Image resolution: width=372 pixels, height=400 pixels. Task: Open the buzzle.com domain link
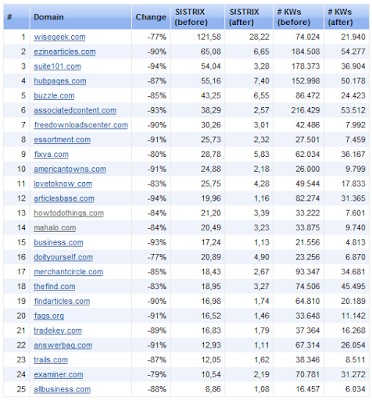coord(54,96)
